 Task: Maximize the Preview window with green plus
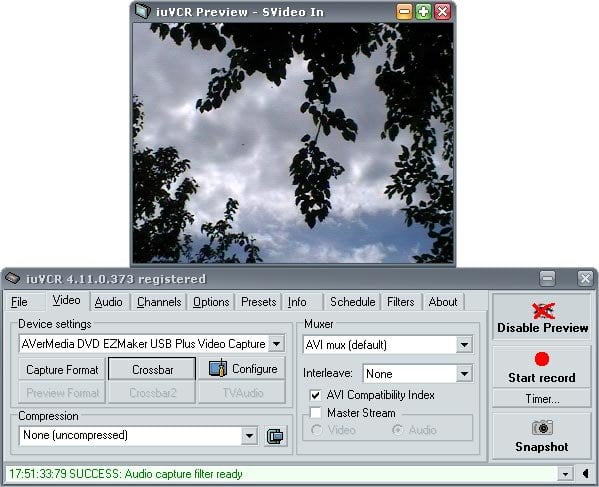tap(423, 11)
